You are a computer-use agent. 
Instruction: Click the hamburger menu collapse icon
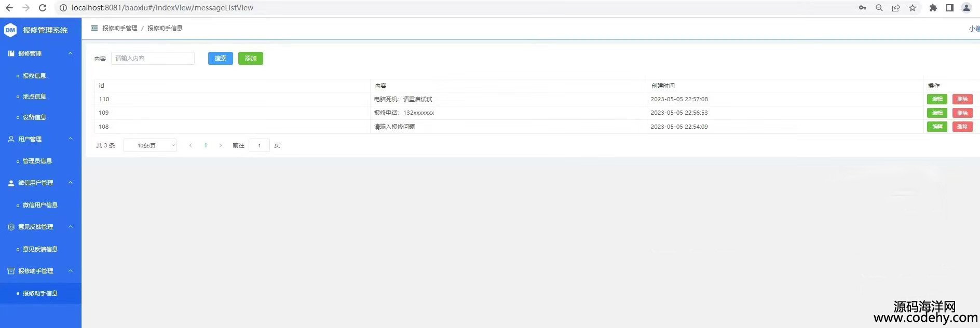[94, 28]
